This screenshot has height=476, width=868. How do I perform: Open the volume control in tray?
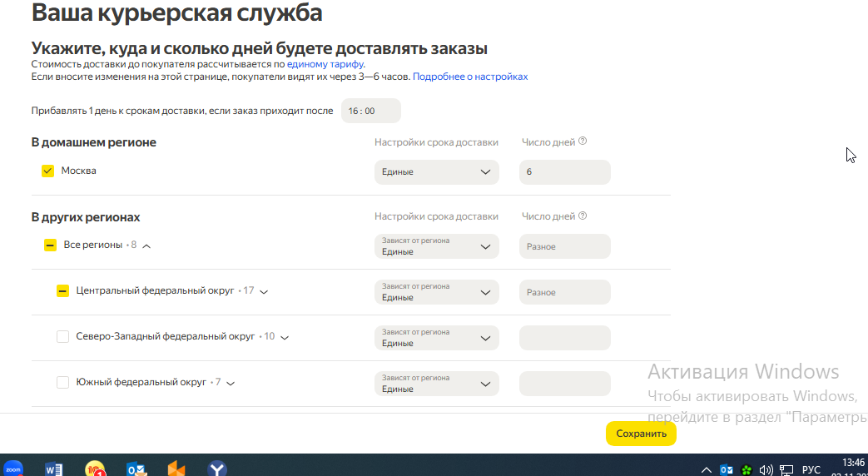point(766,470)
